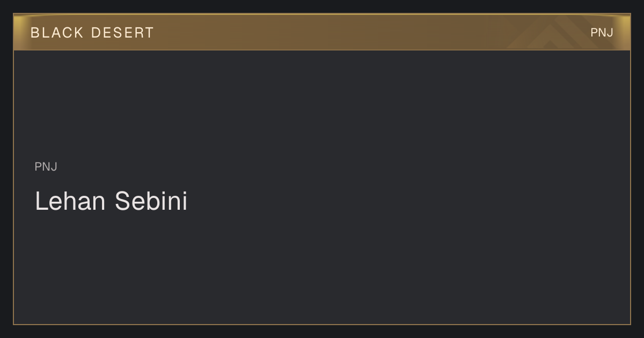Viewport: 644px width, 338px height.
Task: Click the BLACK DESERT header title
Action: point(92,33)
